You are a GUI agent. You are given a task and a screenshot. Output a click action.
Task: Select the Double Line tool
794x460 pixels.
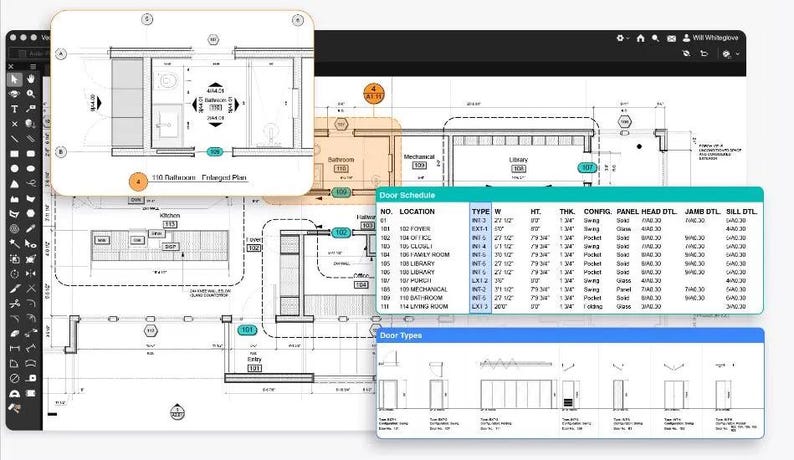click(x=31, y=138)
